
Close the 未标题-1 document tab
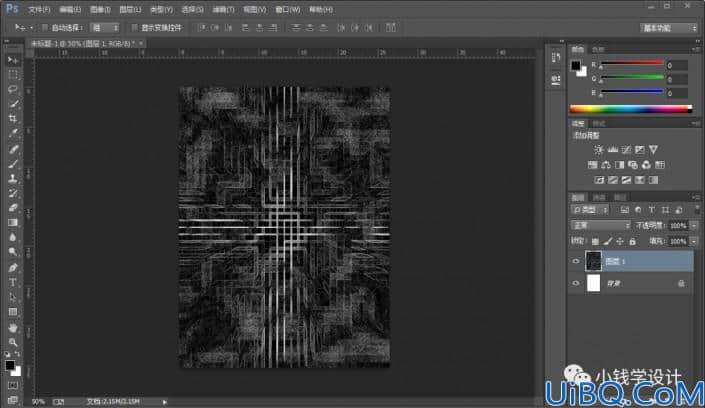point(141,43)
